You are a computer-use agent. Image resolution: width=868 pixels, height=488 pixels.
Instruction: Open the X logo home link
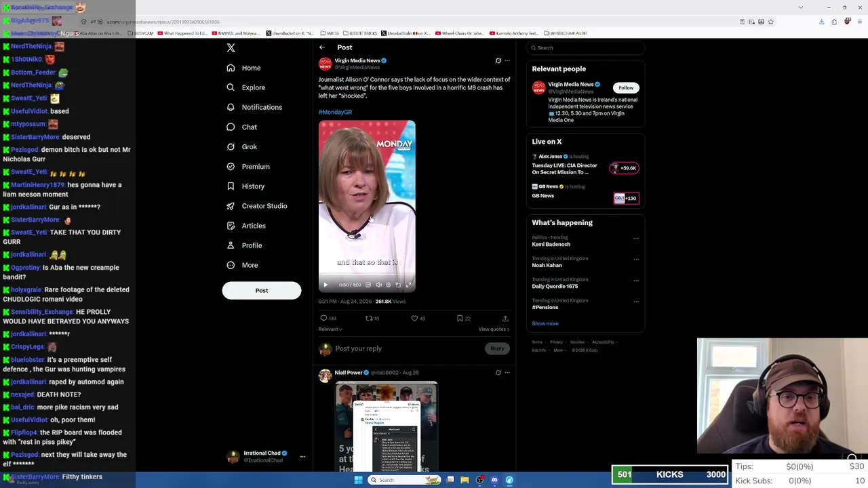pos(231,48)
